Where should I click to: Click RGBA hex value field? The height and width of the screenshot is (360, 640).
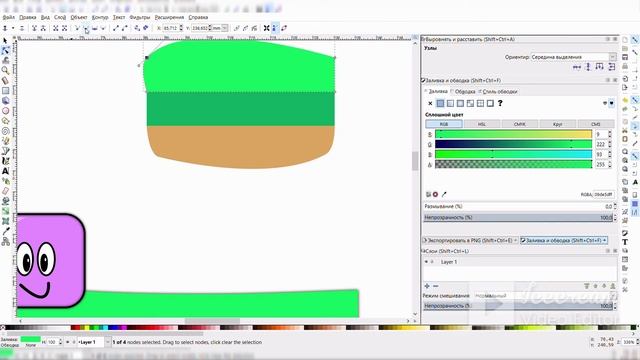coord(603,195)
